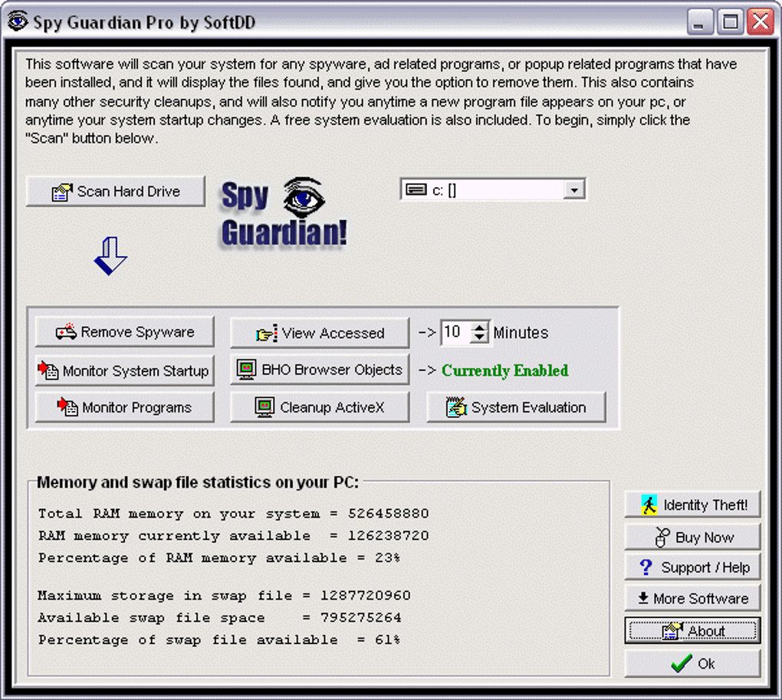Image resolution: width=782 pixels, height=700 pixels.
Task: Open the Identity Theft! button
Action: pos(692,505)
